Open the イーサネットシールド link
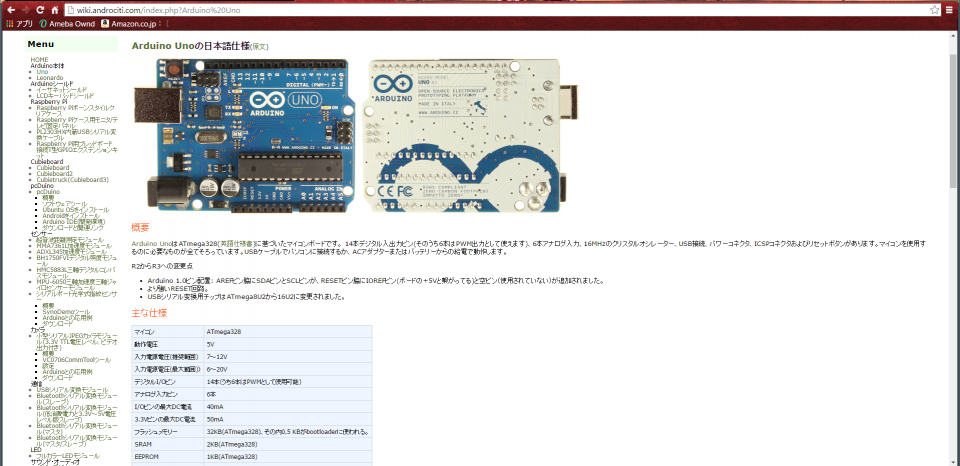This screenshot has height=466, width=960. tap(61, 89)
